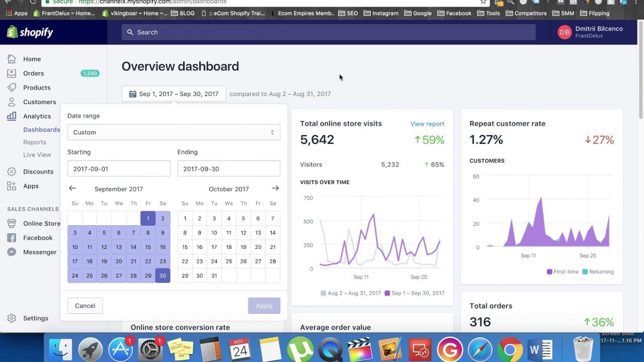
Task: Click the Products tag icon
Action: (x=11, y=87)
